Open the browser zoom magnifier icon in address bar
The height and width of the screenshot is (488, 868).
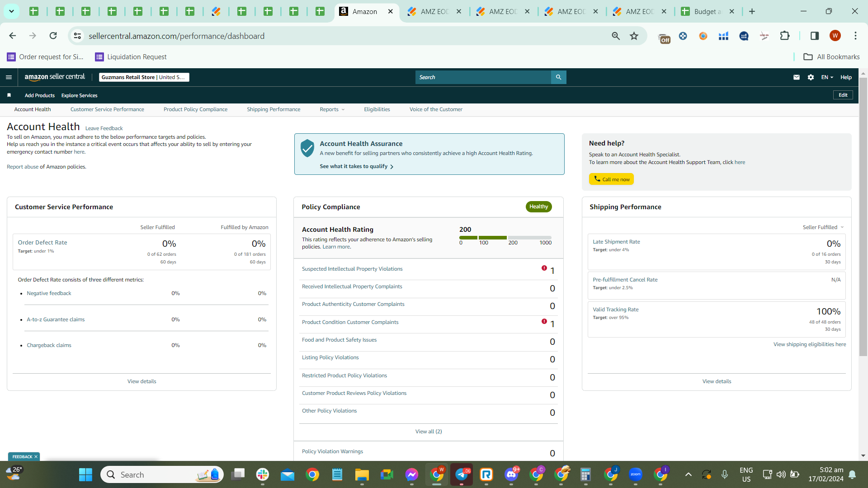coord(616,36)
